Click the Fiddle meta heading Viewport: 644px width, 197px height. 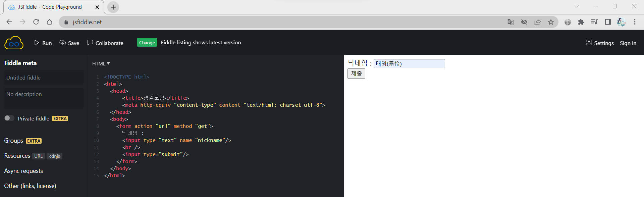coord(20,63)
